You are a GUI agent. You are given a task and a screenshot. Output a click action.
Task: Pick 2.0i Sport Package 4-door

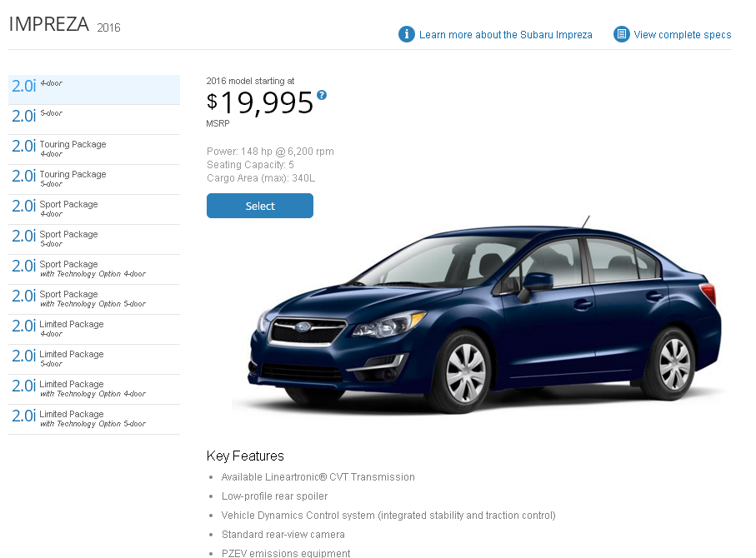94,209
